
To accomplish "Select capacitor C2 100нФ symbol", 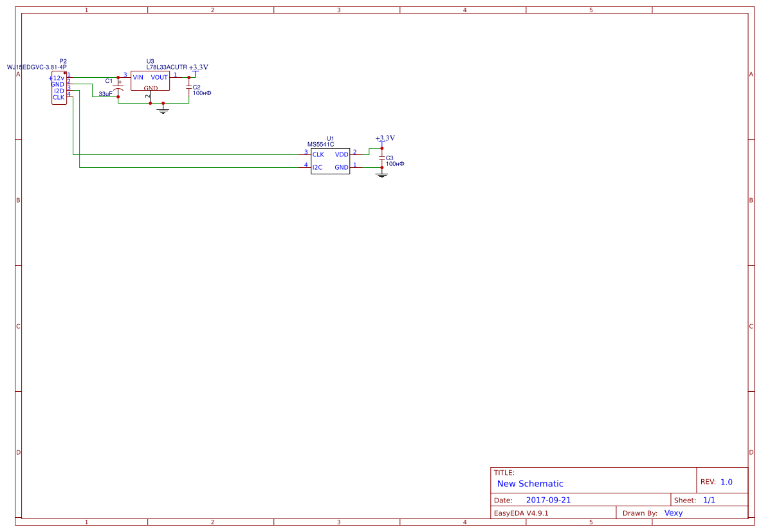I will tap(188, 87).
